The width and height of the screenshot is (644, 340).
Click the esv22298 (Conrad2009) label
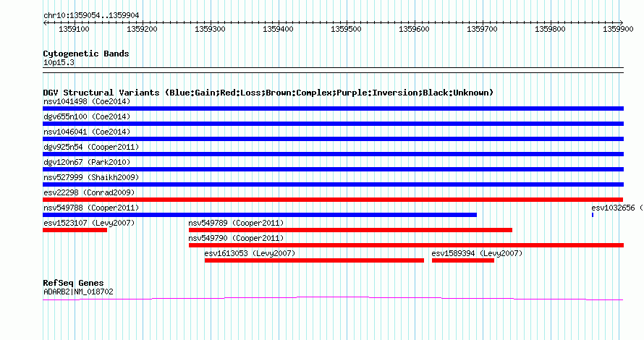click(89, 192)
